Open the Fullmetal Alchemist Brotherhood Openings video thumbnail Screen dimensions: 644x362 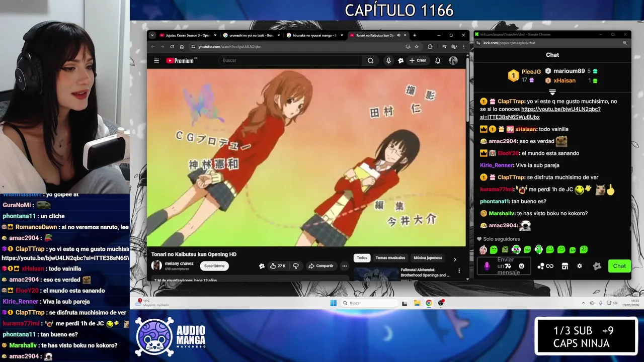376,274
